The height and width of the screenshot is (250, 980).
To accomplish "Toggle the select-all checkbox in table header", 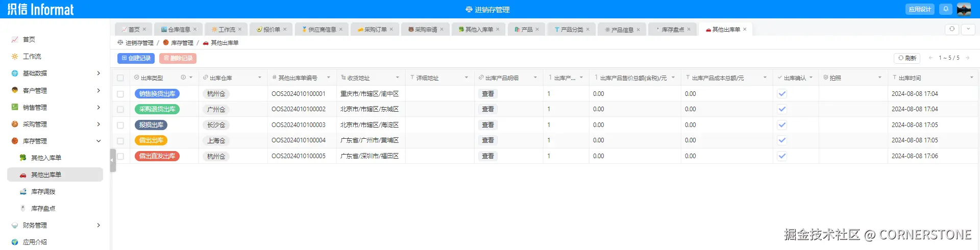I will [120, 78].
